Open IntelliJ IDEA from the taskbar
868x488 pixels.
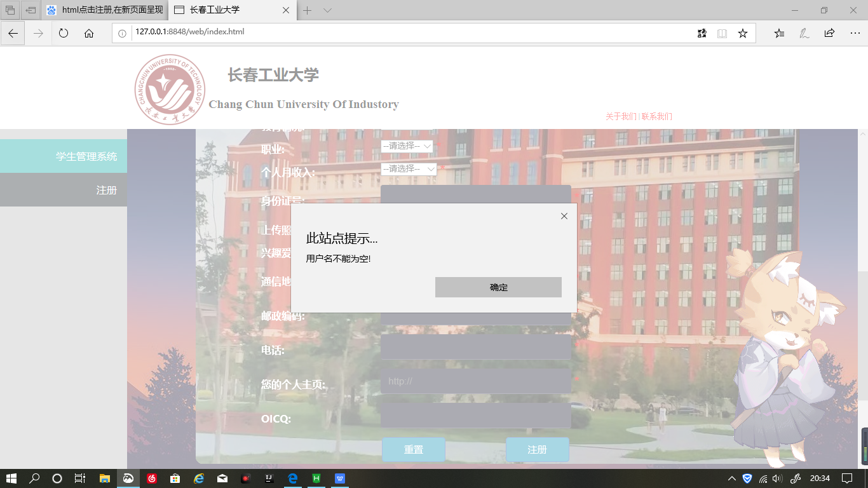tap(269, 478)
